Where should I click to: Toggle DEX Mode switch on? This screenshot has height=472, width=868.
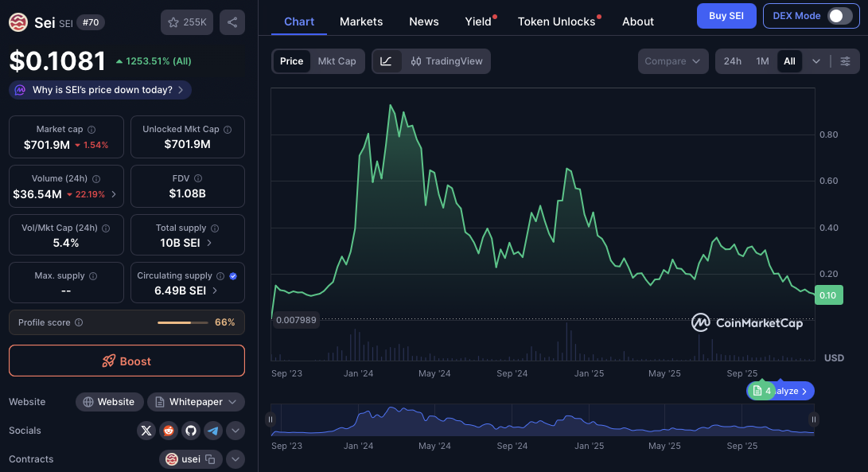pyautogui.click(x=839, y=16)
